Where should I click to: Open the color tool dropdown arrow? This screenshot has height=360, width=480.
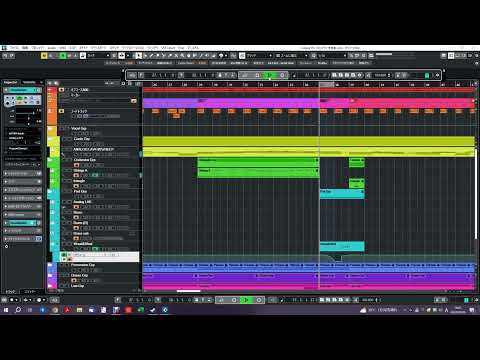tap(226, 56)
